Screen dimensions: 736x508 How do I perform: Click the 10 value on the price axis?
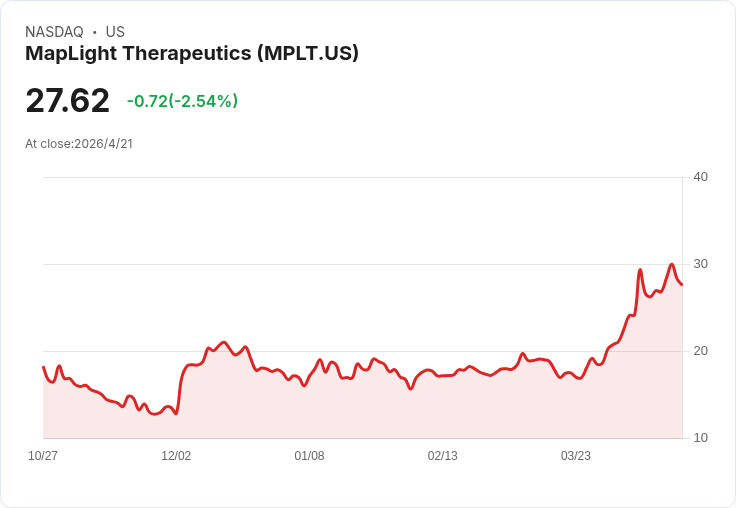(x=700, y=438)
